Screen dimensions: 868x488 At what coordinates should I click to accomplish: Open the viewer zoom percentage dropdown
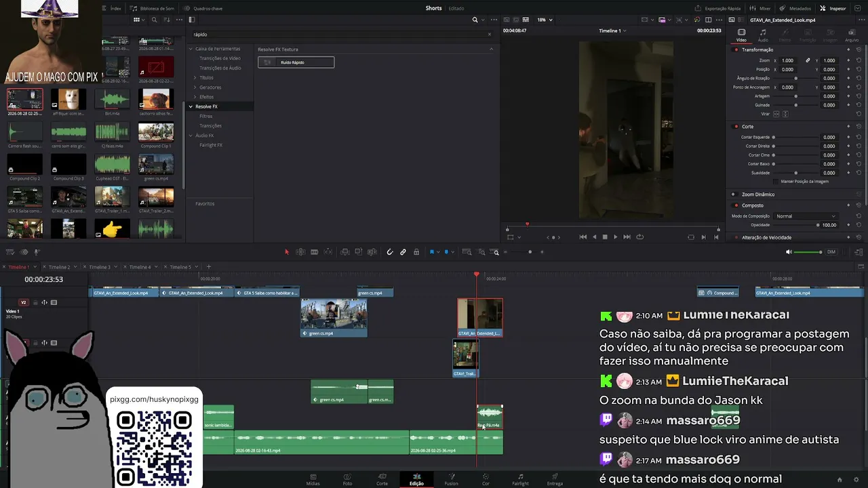[545, 20]
